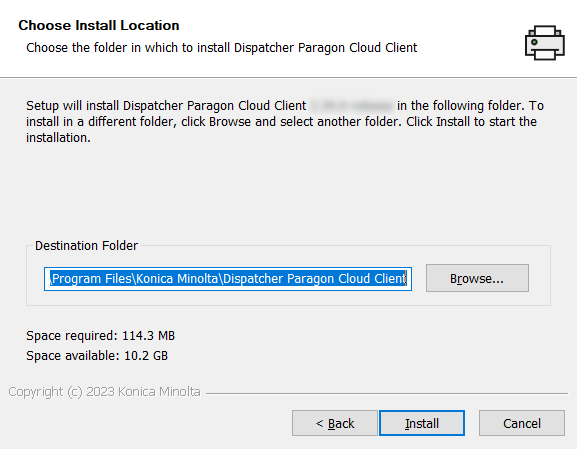Click 'installation.' on the description's last line
Image resolution: width=577 pixels, height=449 pixels.
click(x=58, y=138)
